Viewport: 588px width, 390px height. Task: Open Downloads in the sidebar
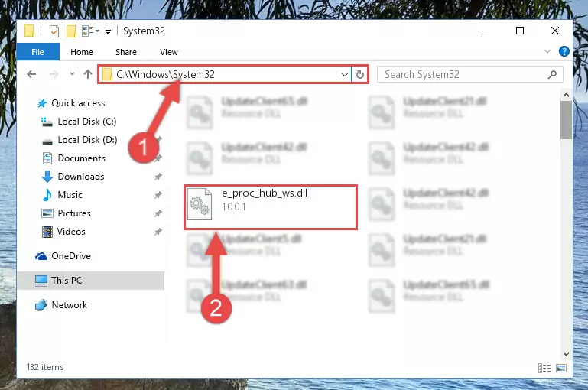81,177
